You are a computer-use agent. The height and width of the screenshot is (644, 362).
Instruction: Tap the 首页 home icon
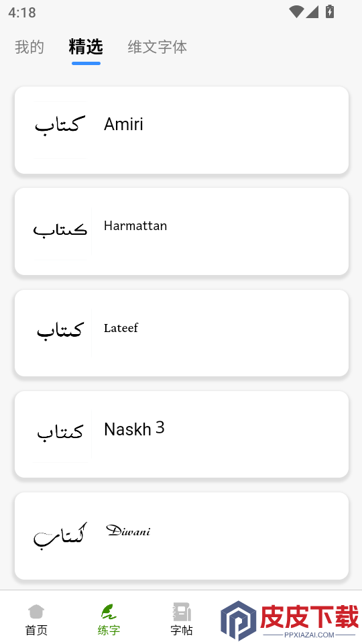pyautogui.click(x=36, y=611)
